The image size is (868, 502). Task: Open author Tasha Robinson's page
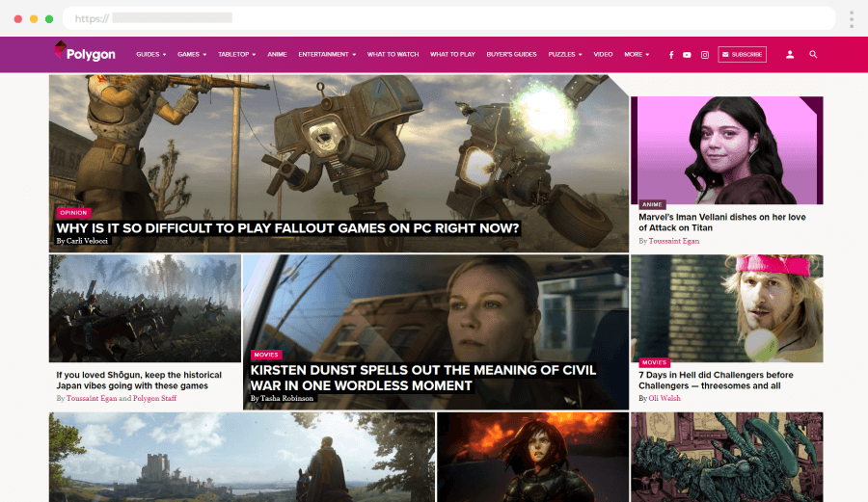[x=286, y=398]
